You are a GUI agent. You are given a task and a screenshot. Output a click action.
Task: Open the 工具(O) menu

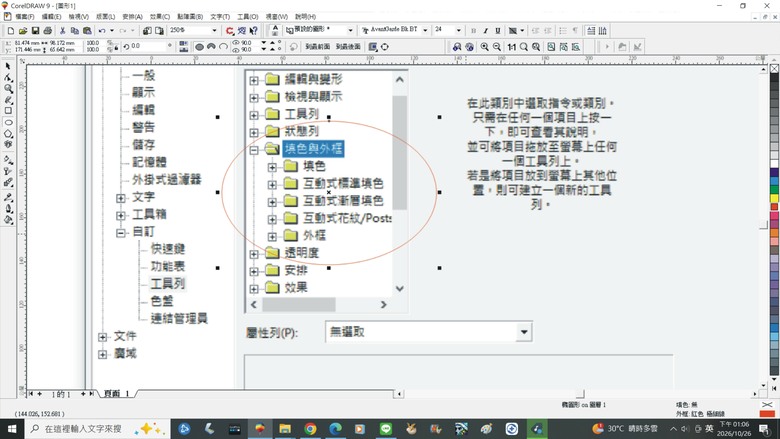click(x=248, y=17)
